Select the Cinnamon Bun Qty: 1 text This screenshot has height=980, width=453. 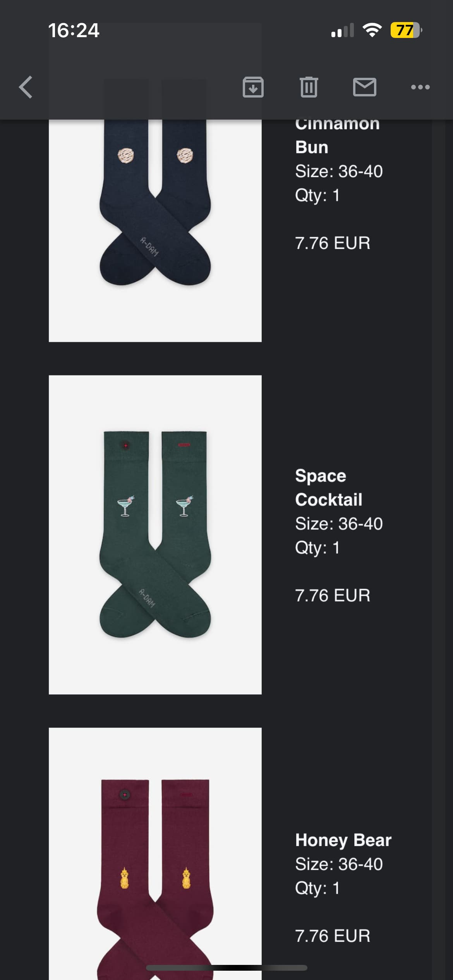[x=317, y=195]
